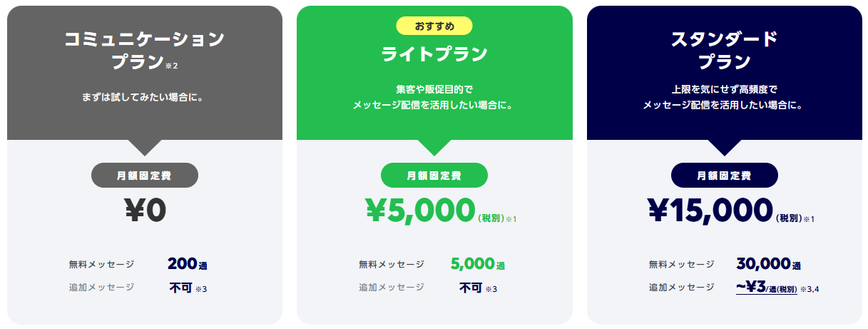This screenshot has height=329, width=868.
Task: Click the 5,000通 free message count
Action: (478, 264)
